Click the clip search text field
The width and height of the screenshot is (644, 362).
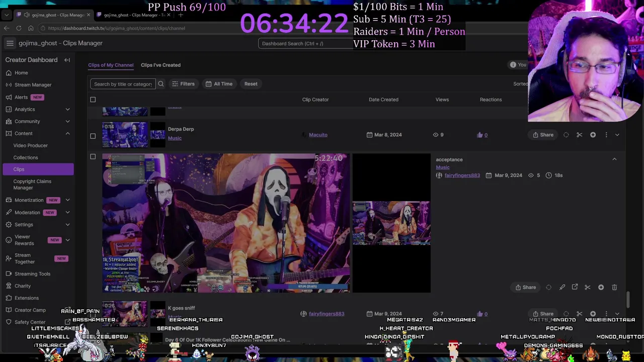pyautogui.click(x=123, y=84)
